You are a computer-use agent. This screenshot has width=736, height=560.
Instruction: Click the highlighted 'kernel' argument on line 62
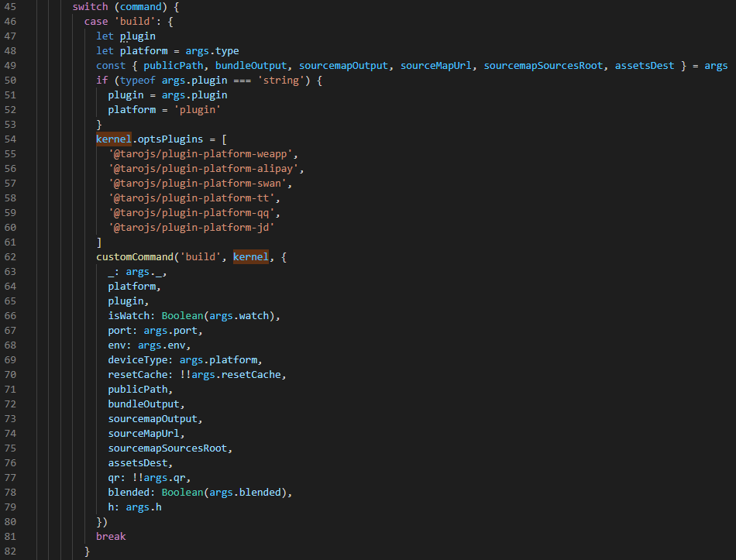tap(251, 257)
